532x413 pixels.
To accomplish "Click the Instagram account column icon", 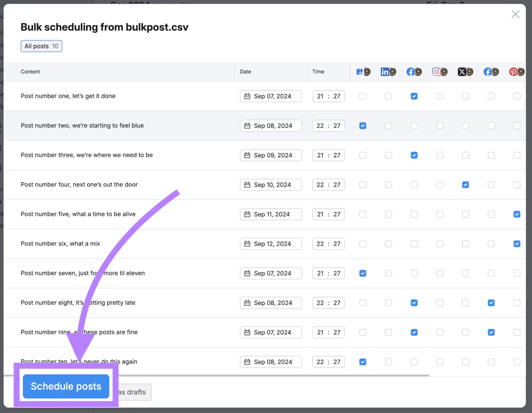I will (x=440, y=72).
